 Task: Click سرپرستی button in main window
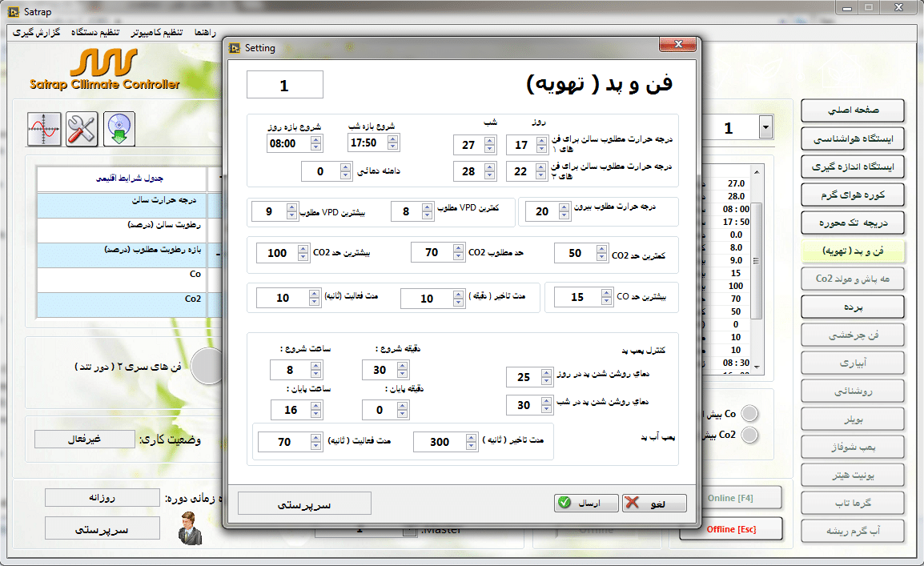coord(102,528)
